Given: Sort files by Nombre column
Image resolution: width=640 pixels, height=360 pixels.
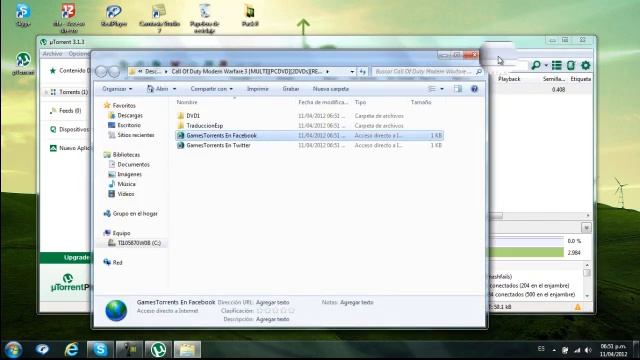Looking at the screenshot, I should [187, 102].
